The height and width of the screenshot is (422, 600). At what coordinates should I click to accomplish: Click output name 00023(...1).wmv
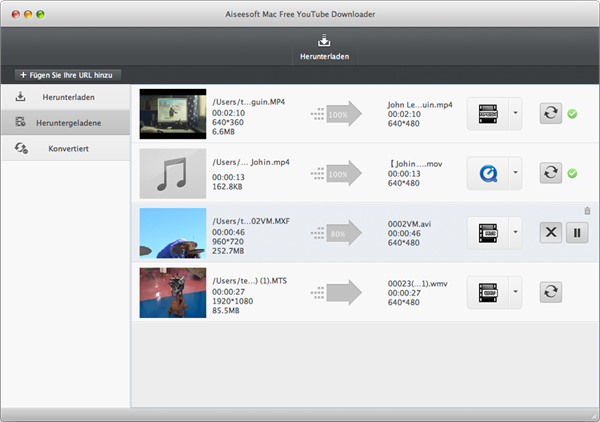click(417, 284)
